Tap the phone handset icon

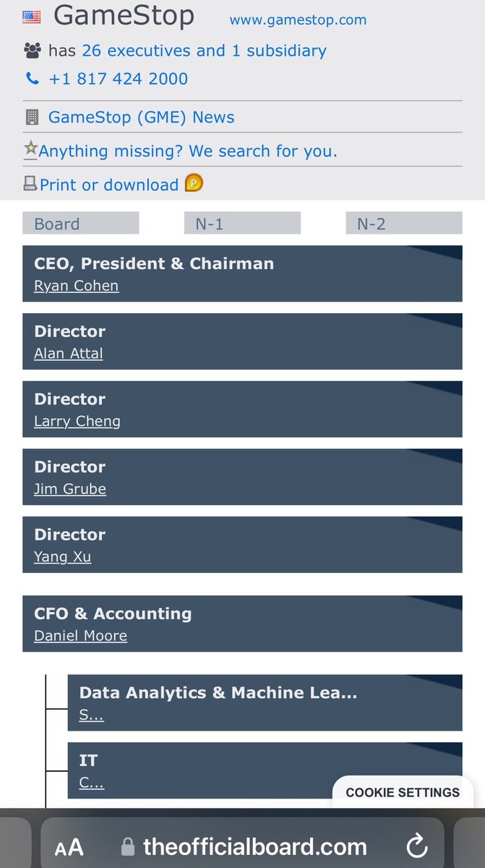32,79
